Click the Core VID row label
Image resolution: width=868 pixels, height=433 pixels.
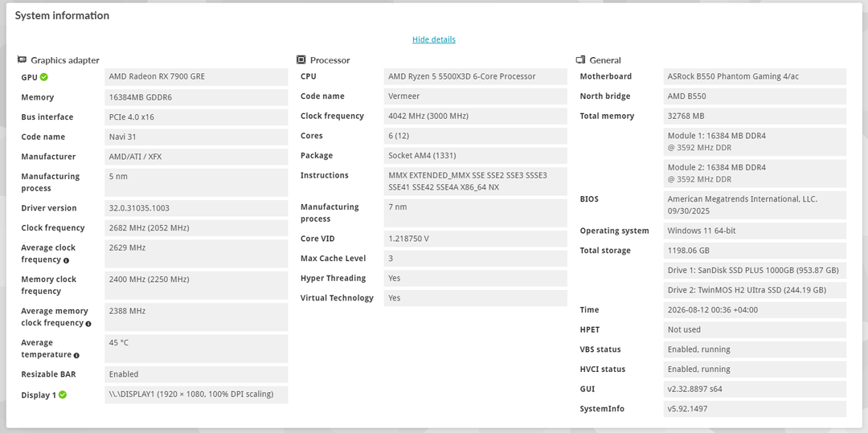tap(317, 239)
